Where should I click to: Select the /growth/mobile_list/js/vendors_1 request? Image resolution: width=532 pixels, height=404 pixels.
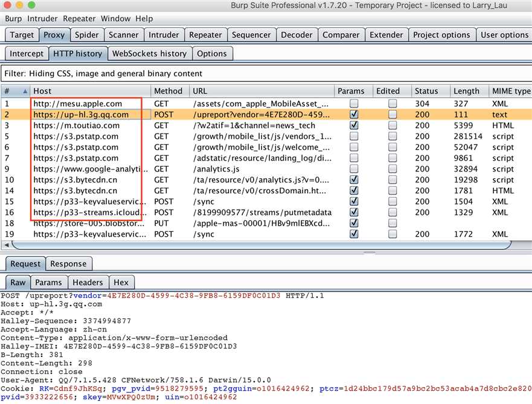point(266,136)
